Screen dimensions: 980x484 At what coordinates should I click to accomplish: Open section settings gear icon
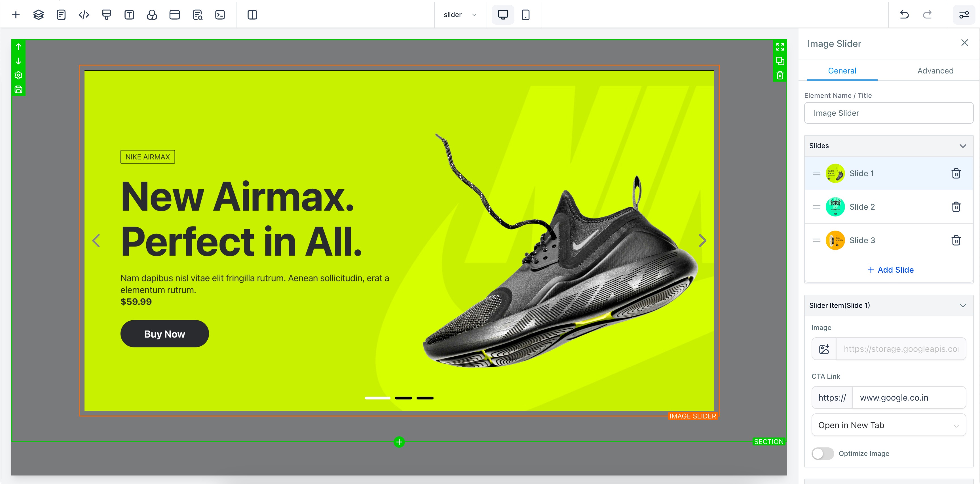(x=18, y=75)
